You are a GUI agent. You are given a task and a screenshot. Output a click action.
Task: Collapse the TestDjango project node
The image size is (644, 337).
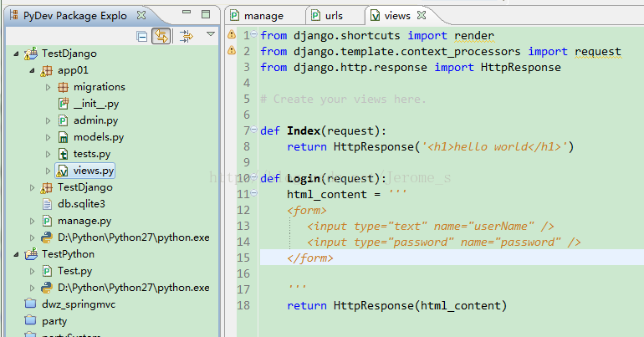[16, 54]
